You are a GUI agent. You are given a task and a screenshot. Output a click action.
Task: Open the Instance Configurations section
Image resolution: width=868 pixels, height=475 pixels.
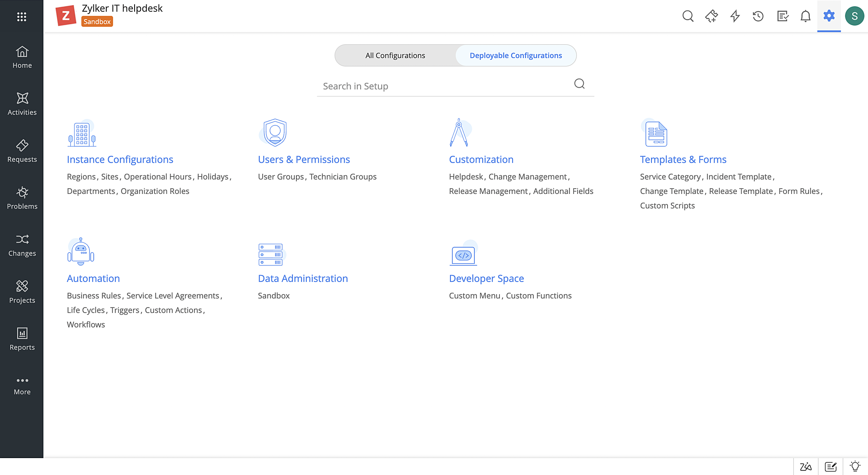coord(120,160)
